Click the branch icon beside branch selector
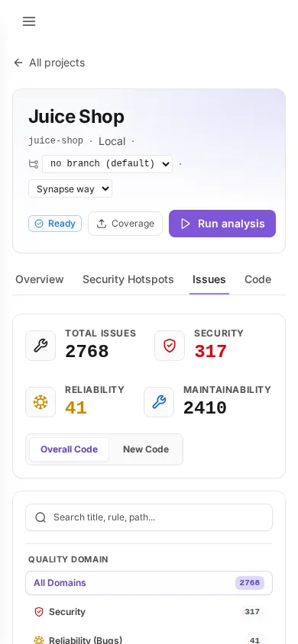298x644 pixels. tap(34, 164)
